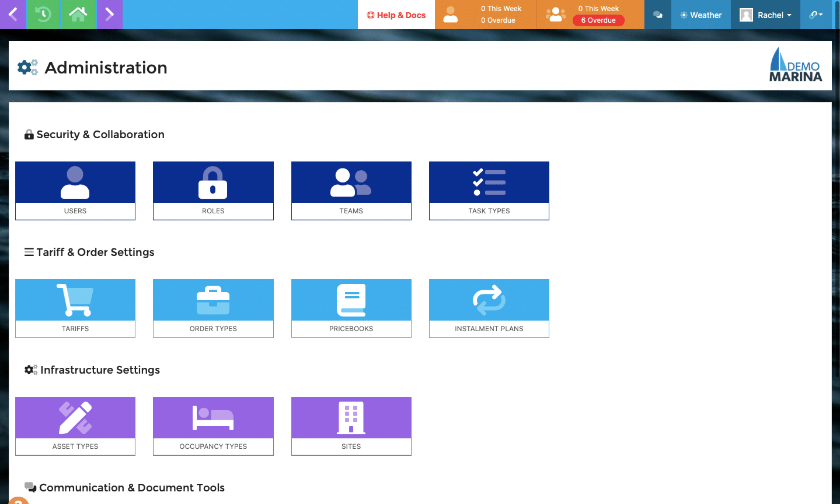Open the Users administration tile
Screen dimensions: 840x504
click(x=75, y=190)
